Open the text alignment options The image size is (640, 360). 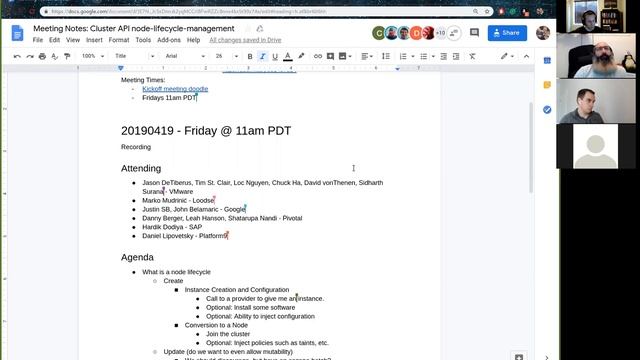tap(367, 56)
